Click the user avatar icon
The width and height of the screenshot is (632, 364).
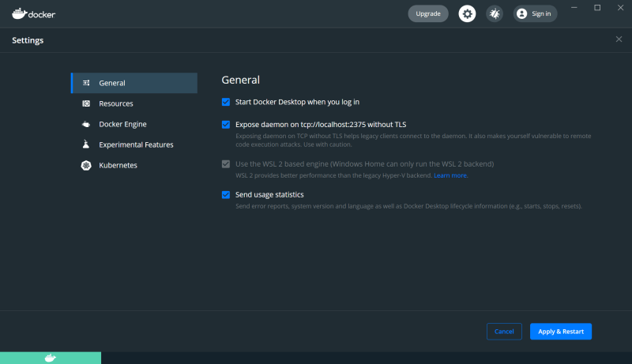(521, 13)
